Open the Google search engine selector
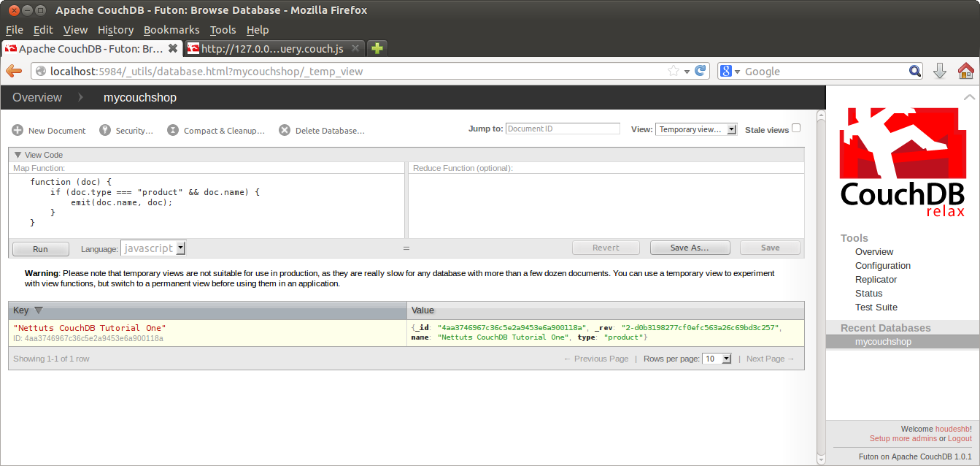The height and width of the screenshot is (466, 980). tap(730, 71)
